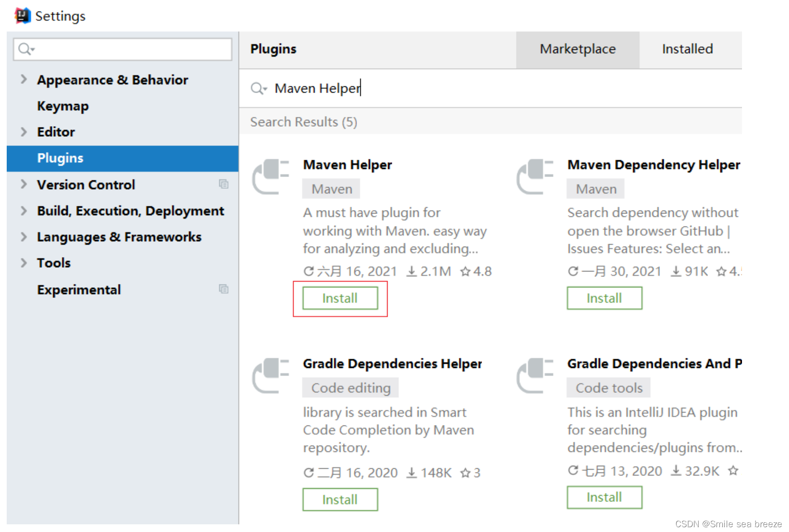Switch to the Installed tab
789x532 pixels.
pyautogui.click(x=687, y=49)
